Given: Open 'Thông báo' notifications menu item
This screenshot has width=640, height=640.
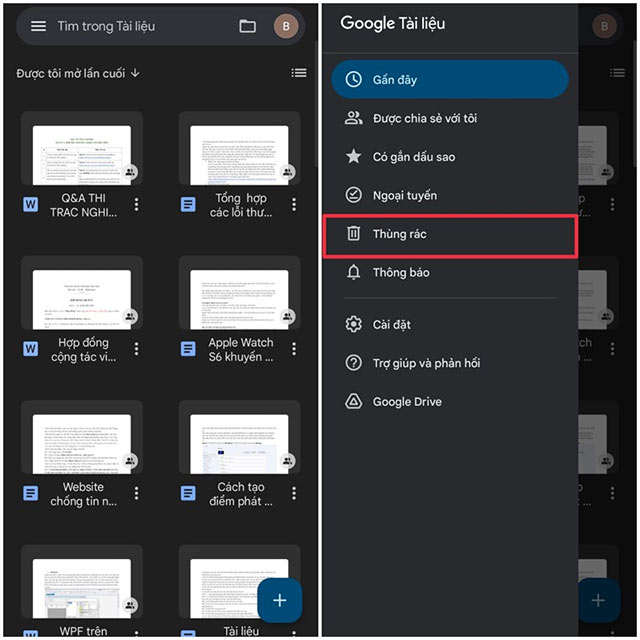Looking at the screenshot, I should tap(450, 272).
